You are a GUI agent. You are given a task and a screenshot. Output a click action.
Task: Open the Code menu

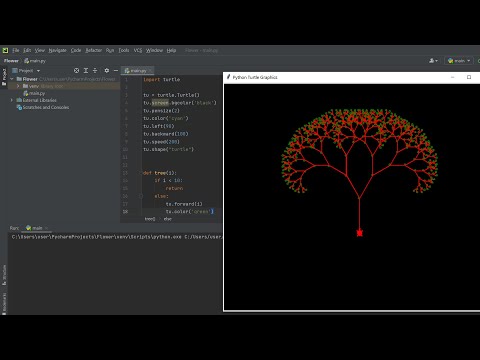76,50
